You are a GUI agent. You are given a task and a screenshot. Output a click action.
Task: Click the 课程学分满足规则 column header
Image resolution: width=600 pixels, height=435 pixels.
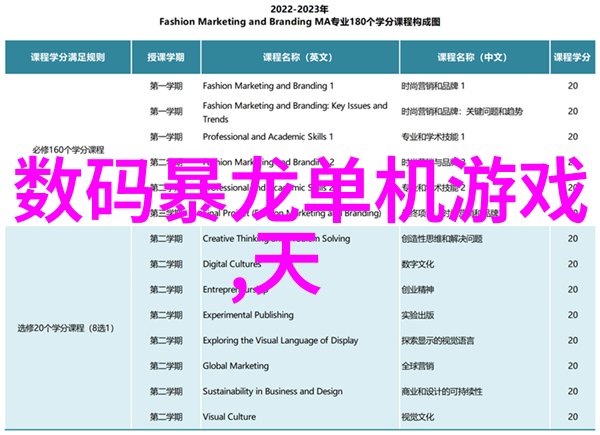click(68, 57)
